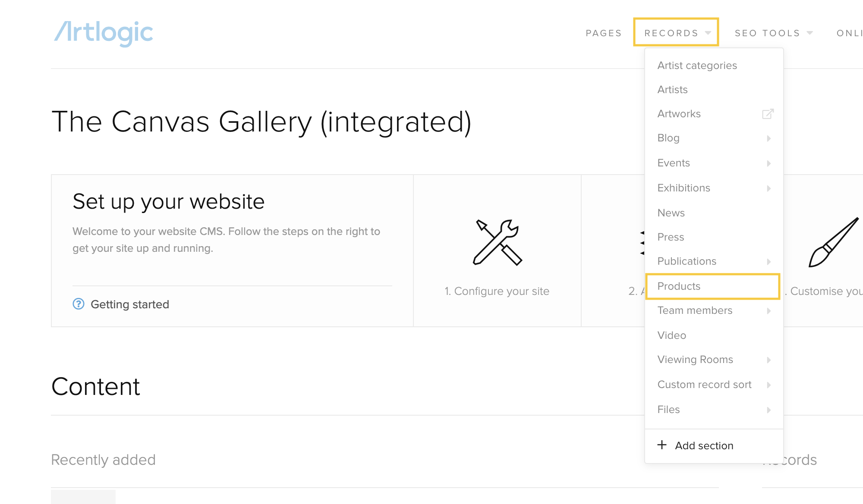
Task: Click the Set up your website heading
Action: [168, 202]
